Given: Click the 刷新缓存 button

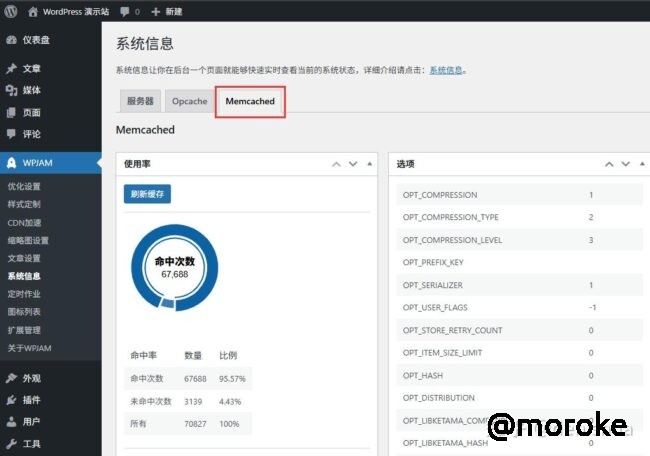Looking at the screenshot, I should click(x=147, y=194).
